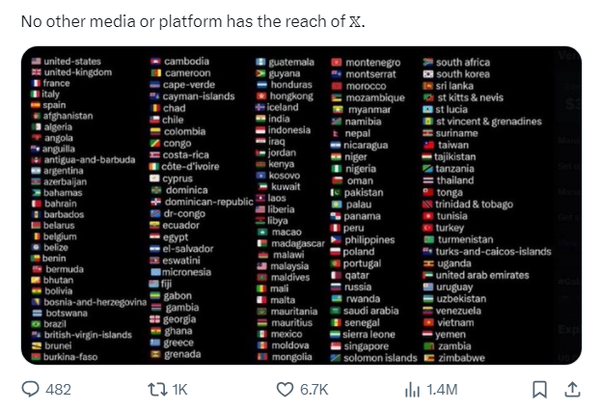Click the reply comment icon
600x411 pixels.
tap(30, 389)
